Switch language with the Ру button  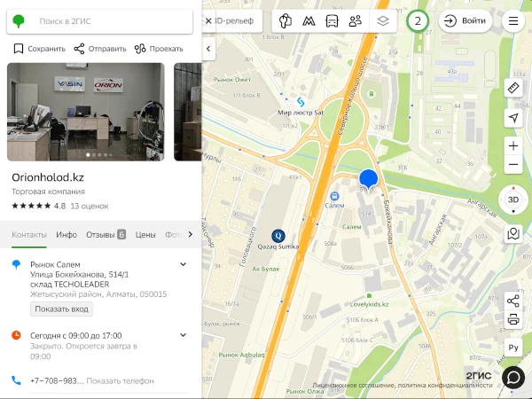pos(513,348)
